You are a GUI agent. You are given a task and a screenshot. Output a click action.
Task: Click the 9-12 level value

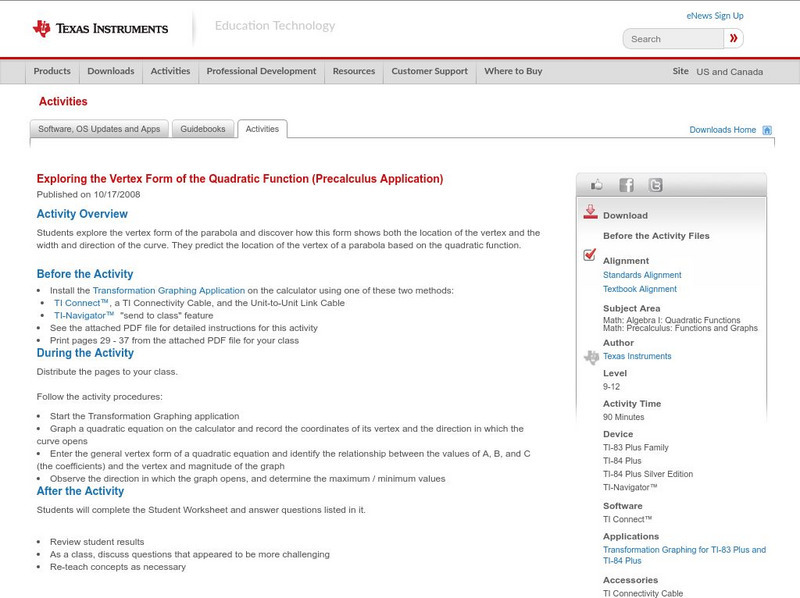pyautogui.click(x=611, y=387)
